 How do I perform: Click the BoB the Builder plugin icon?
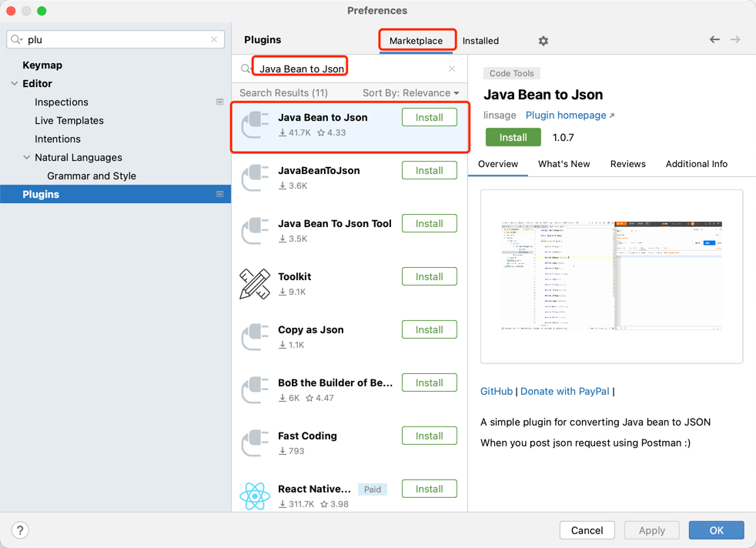[x=255, y=390]
